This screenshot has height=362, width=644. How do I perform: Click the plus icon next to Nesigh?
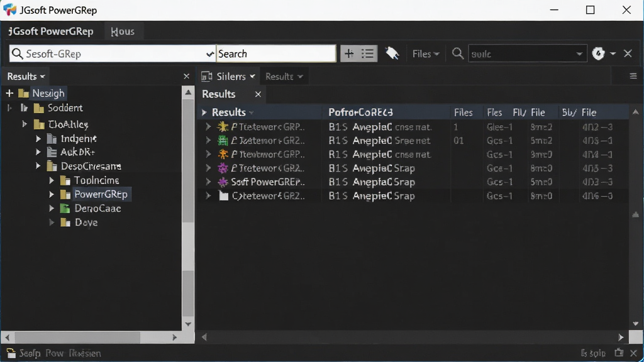point(9,94)
